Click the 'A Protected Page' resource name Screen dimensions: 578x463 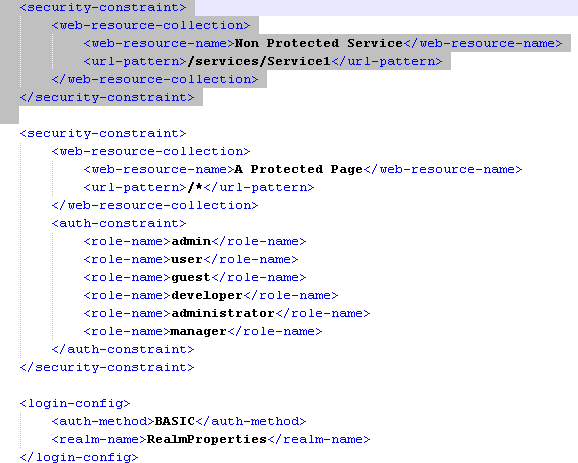click(x=299, y=170)
